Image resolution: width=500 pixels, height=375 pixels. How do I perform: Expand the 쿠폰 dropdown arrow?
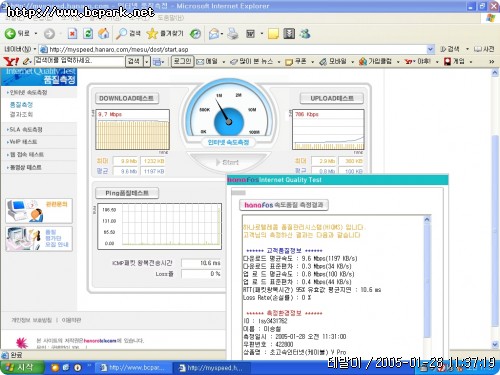[x=312, y=62]
